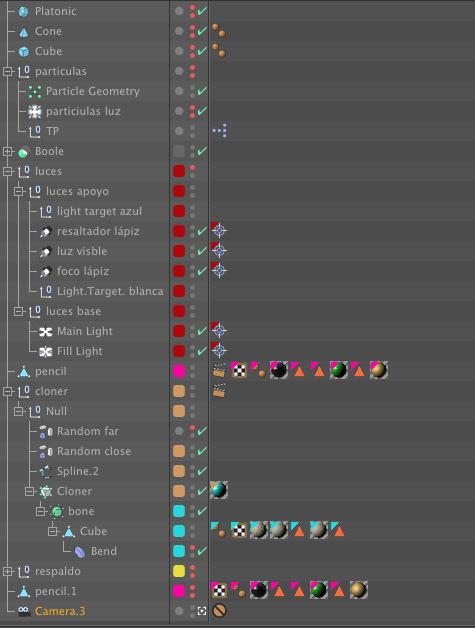Select the Protection tag on Camera.3
The image size is (475, 628).
(219, 611)
